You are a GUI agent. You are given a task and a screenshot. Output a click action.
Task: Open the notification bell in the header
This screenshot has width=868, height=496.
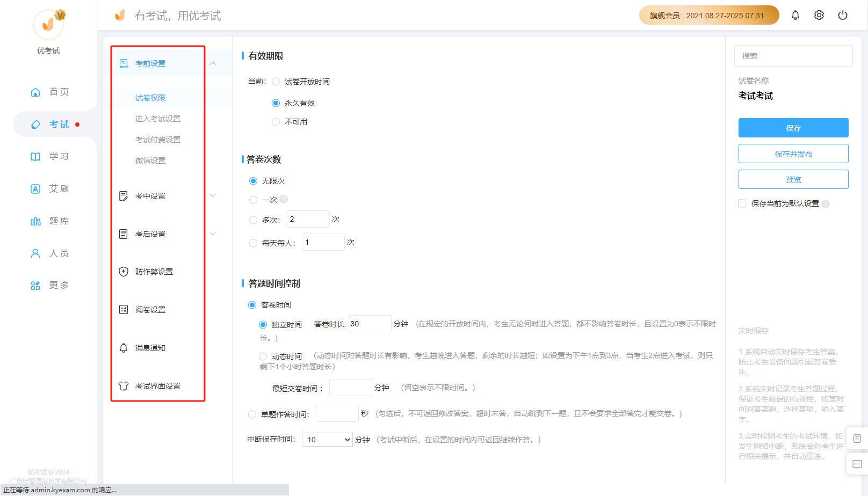click(x=795, y=16)
